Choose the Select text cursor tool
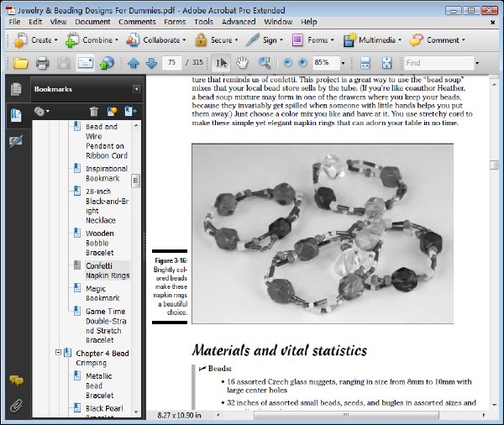The width and height of the screenshot is (504, 425). [221, 63]
